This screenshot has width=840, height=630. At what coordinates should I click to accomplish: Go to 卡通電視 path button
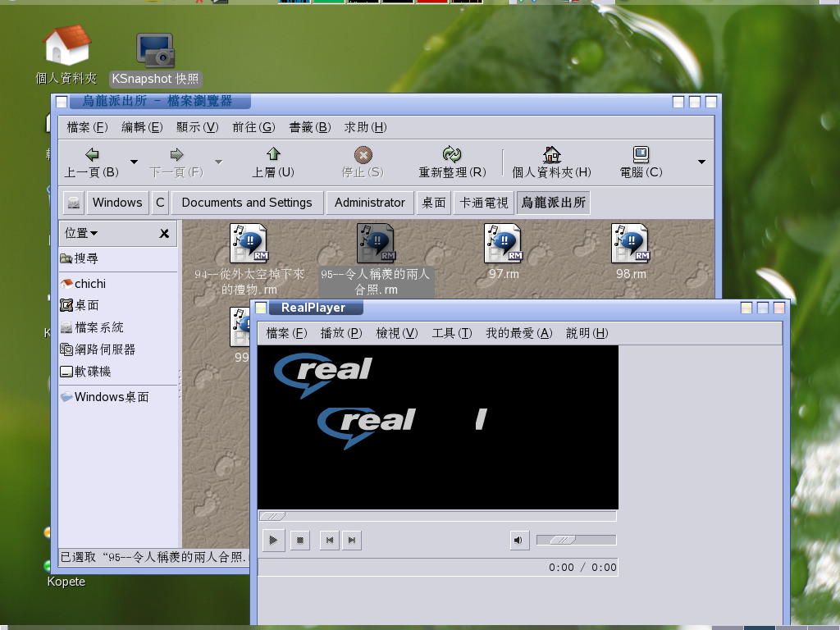click(x=484, y=203)
